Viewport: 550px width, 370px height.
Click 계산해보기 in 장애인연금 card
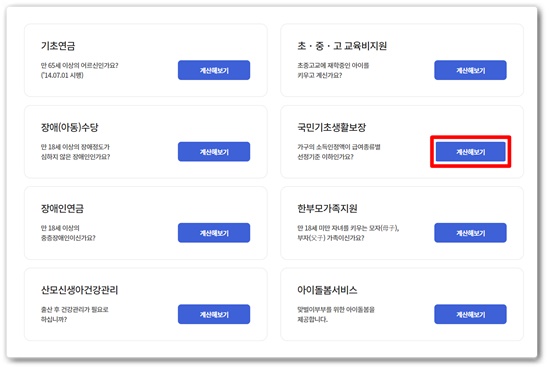pos(214,233)
